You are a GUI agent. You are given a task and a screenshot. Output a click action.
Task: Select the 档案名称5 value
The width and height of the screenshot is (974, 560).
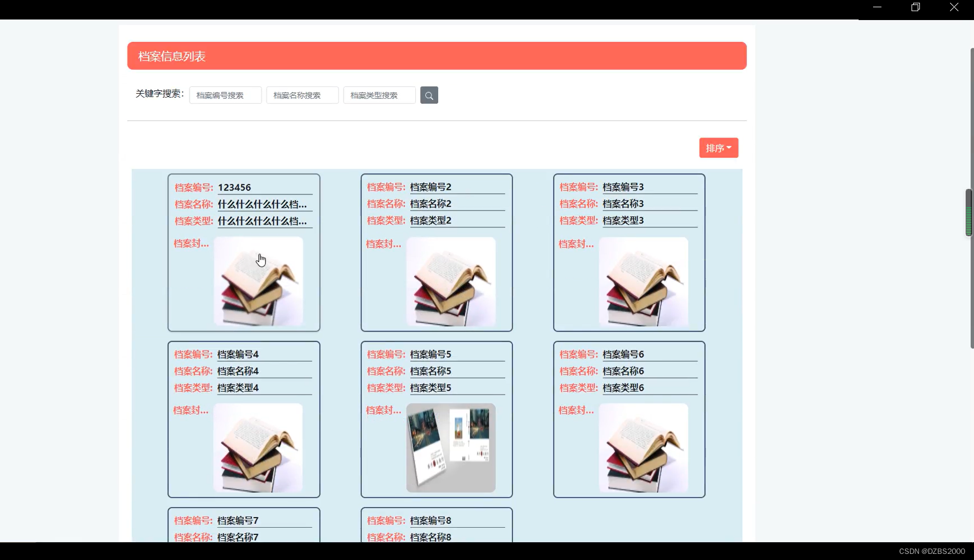[x=431, y=371]
